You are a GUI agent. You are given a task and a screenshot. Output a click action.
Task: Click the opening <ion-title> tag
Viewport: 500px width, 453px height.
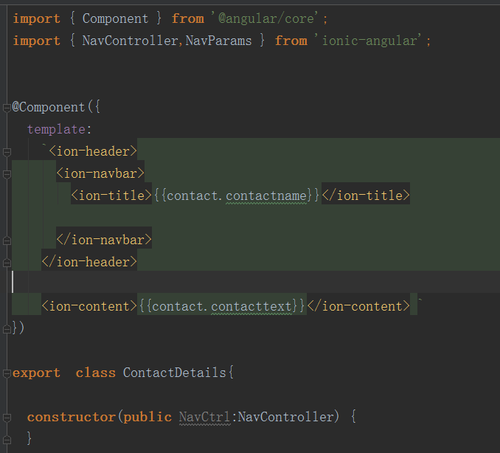tap(111, 196)
